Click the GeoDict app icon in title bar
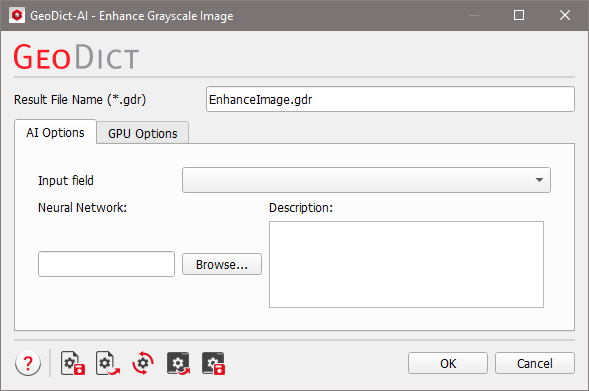The image size is (589, 391). point(17,15)
